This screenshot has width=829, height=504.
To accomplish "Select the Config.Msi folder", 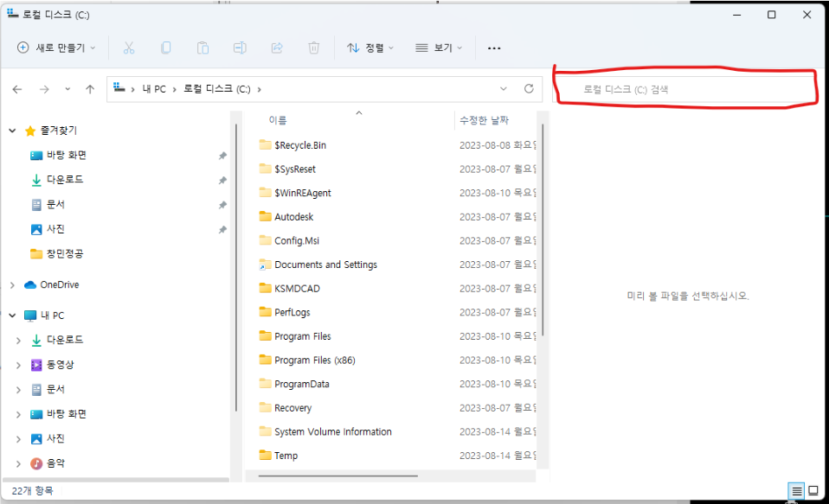I will pyautogui.click(x=289, y=240).
